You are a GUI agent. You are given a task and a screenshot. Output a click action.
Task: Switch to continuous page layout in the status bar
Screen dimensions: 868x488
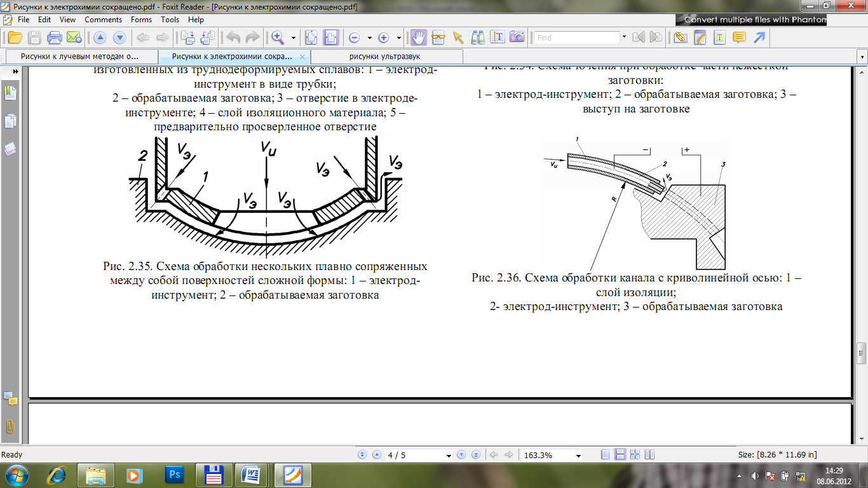[620, 455]
